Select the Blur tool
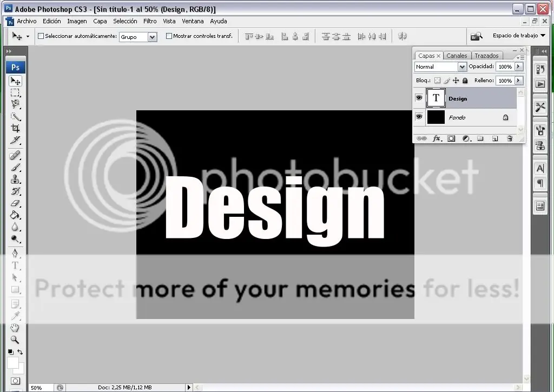554x392 pixels. (15, 227)
